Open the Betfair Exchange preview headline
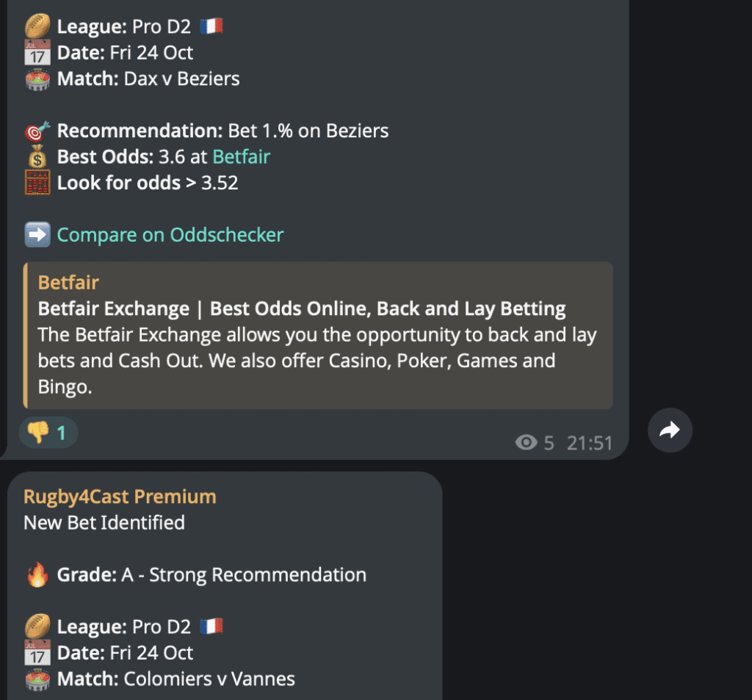Image resolution: width=752 pixels, height=700 pixels. coord(301,308)
